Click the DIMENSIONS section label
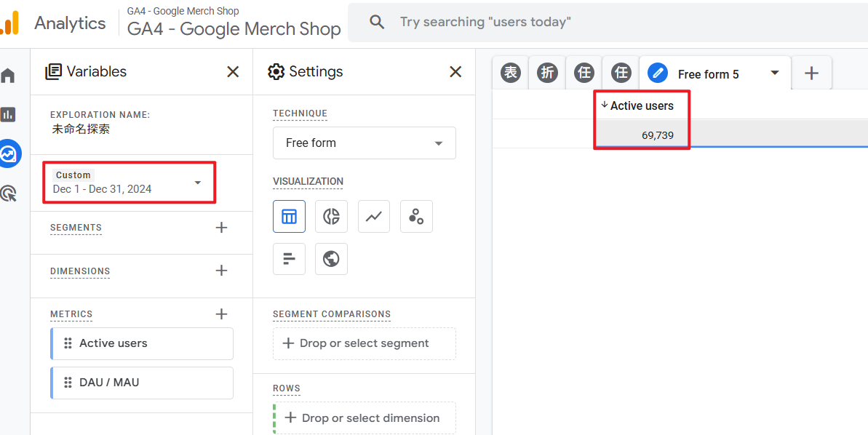 [x=80, y=271]
